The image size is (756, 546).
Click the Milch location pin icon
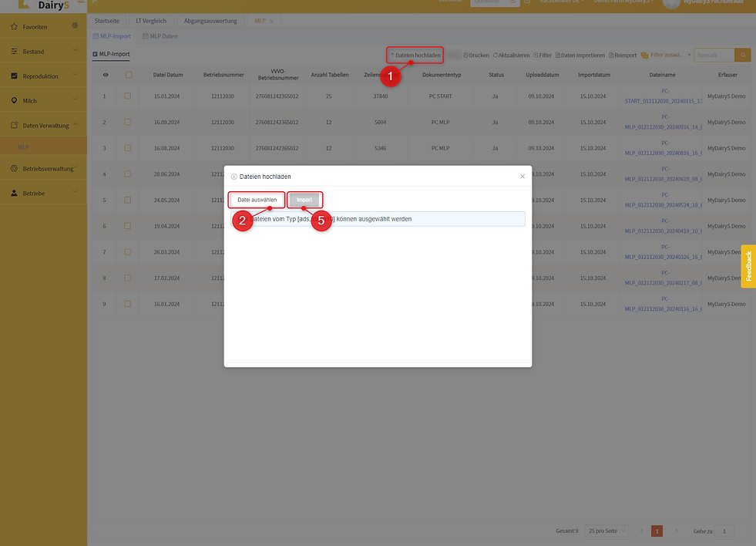(x=14, y=100)
